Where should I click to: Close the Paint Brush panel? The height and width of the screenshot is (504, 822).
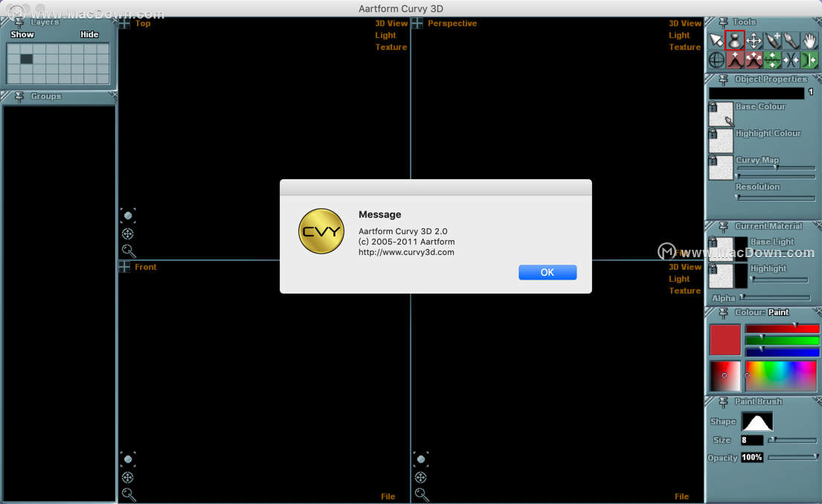pos(818,400)
